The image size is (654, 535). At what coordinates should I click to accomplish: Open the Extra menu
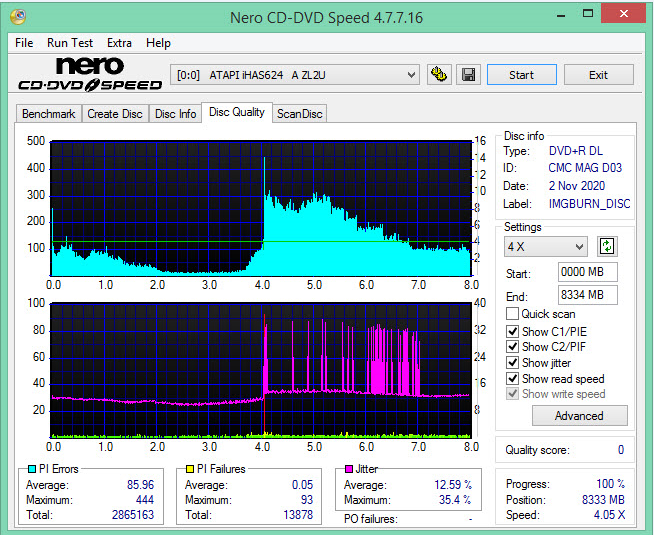[x=119, y=43]
